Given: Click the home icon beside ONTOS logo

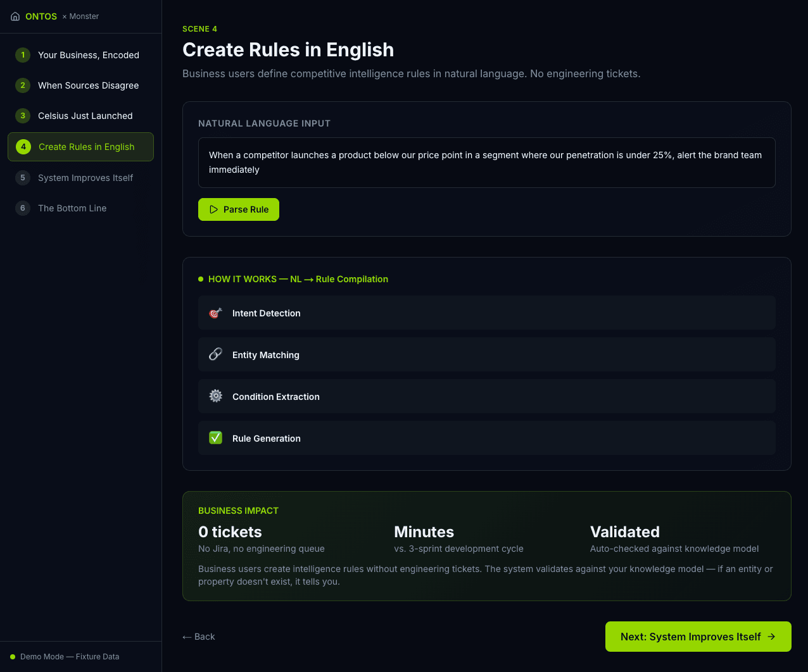Looking at the screenshot, I should [15, 16].
